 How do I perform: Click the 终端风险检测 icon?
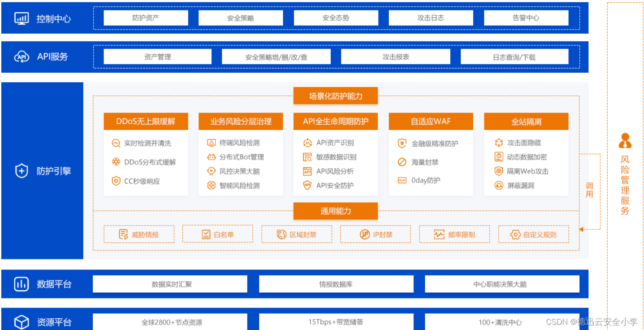pos(211,142)
